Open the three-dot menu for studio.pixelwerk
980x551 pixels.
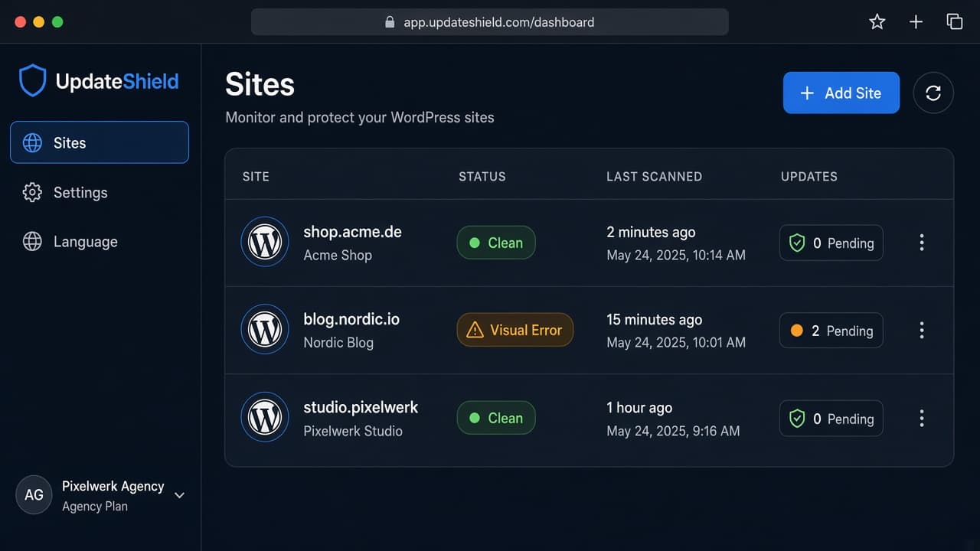tap(922, 418)
